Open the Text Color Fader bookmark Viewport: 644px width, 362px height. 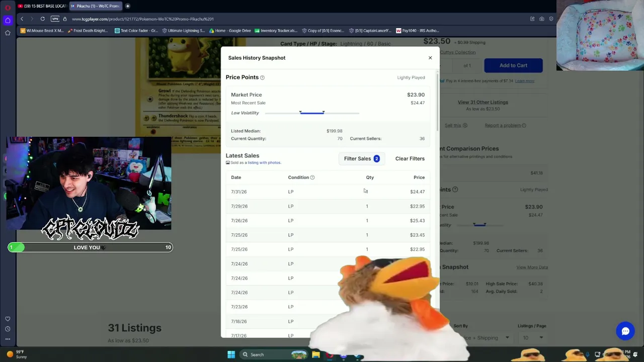[136, 31]
